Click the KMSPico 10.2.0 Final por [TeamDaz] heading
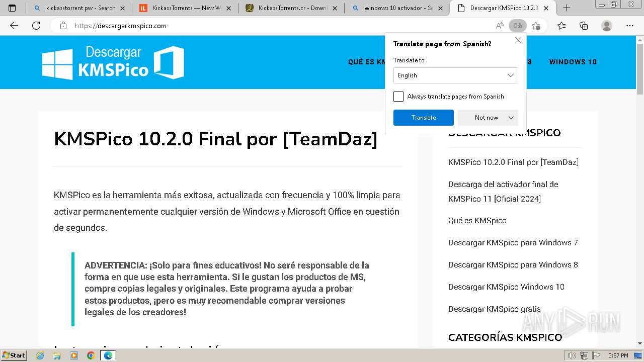This screenshot has width=644, height=362. 216,139
